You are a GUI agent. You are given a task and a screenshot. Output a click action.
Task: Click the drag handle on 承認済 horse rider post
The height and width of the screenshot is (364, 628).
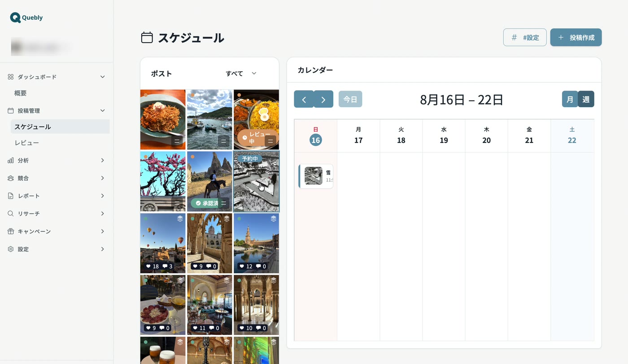[x=223, y=204]
